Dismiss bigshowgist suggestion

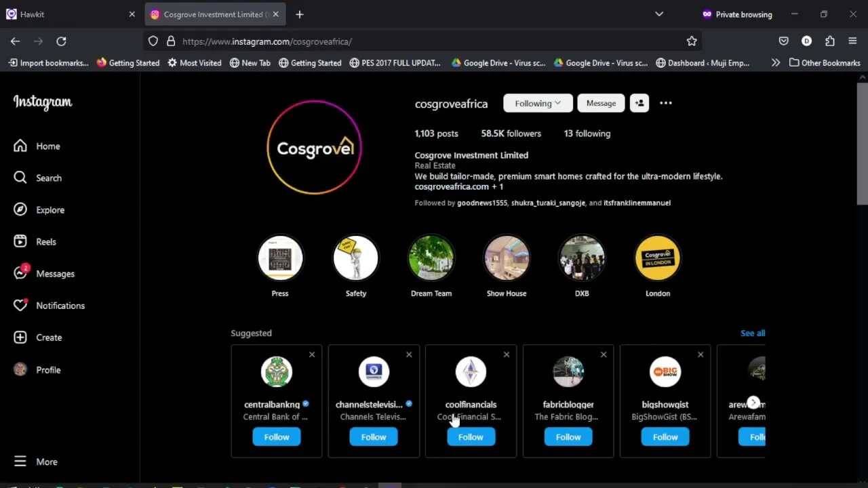pyautogui.click(x=701, y=354)
